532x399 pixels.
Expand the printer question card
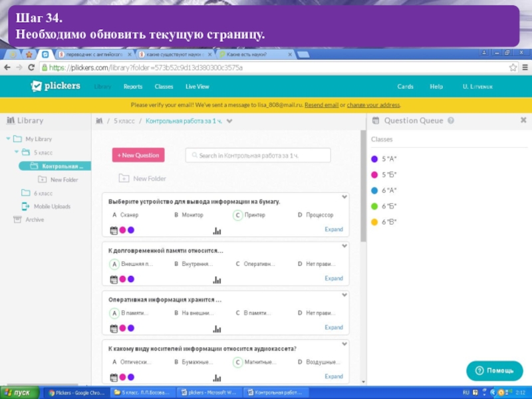pyautogui.click(x=334, y=229)
